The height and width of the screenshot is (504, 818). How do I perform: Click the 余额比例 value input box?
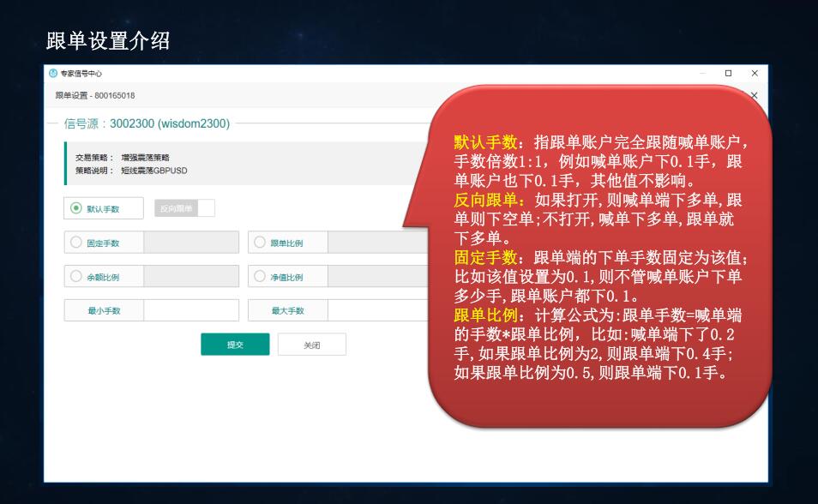(x=191, y=277)
